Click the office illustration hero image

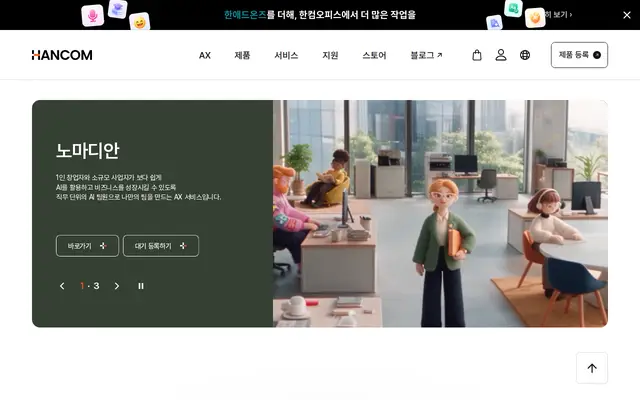pyautogui.click(x=440, y=213)
